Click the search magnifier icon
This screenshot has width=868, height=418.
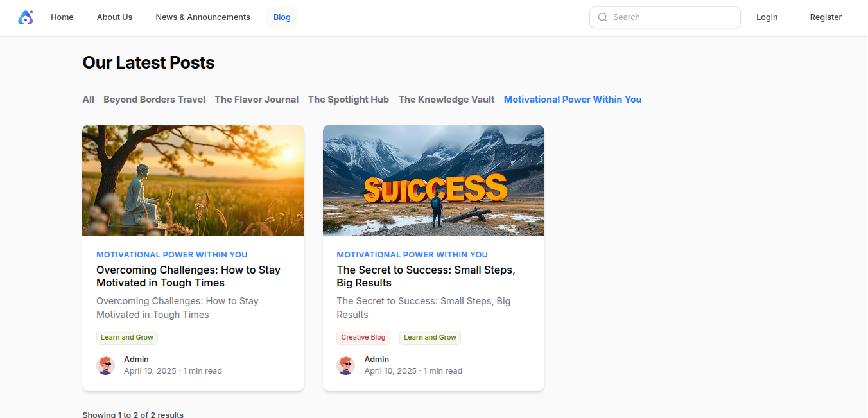[603, 17]
